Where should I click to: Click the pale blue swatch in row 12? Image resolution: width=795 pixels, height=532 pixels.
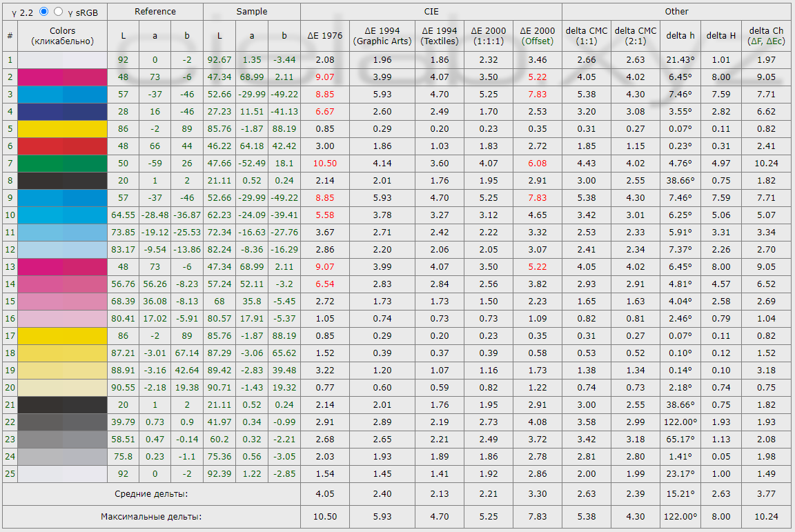click(x=62, y=250)
